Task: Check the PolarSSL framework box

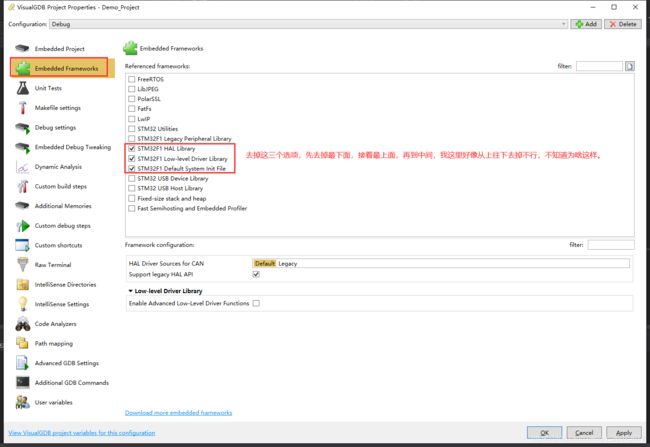Action: coord(132,99)
